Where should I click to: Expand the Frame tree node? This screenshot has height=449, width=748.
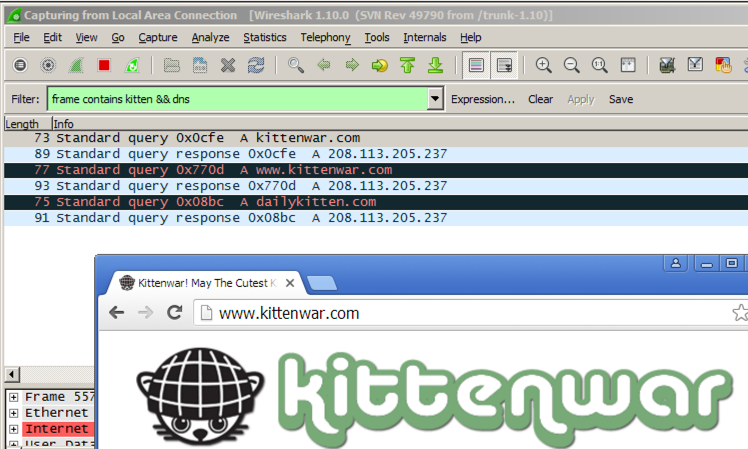pos(13,397)
